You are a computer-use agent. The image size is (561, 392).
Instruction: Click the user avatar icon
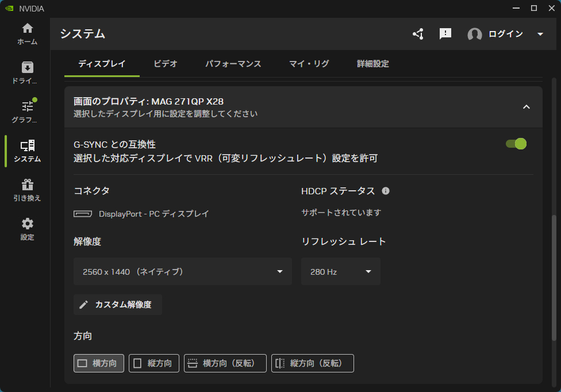point(474,34)
